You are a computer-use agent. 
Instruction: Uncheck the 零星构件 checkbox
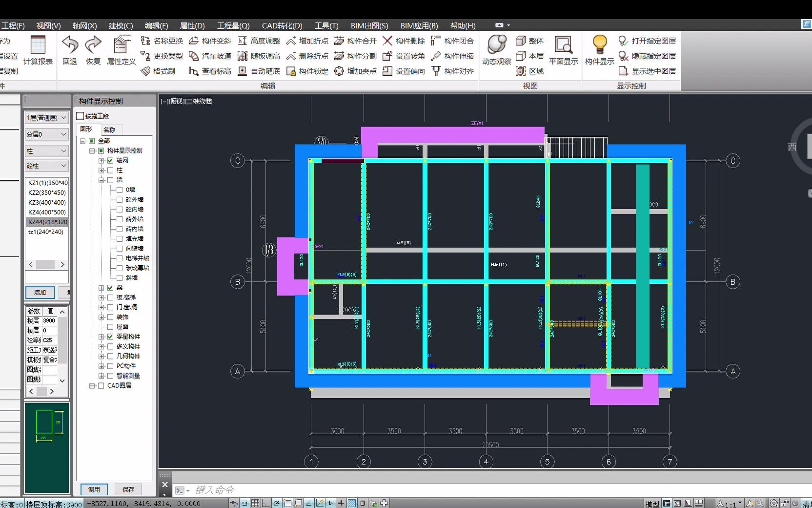click(x=110, y=337)
